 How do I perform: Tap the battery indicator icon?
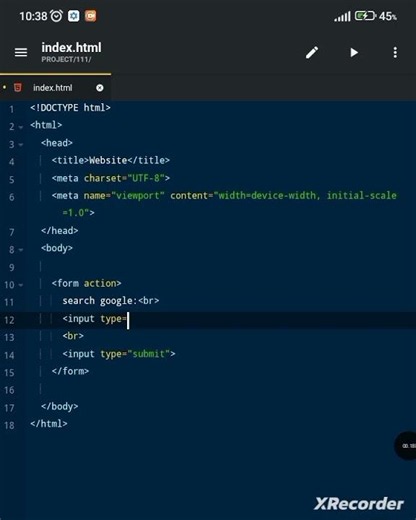pyautogui.click(x=365, y=16)
